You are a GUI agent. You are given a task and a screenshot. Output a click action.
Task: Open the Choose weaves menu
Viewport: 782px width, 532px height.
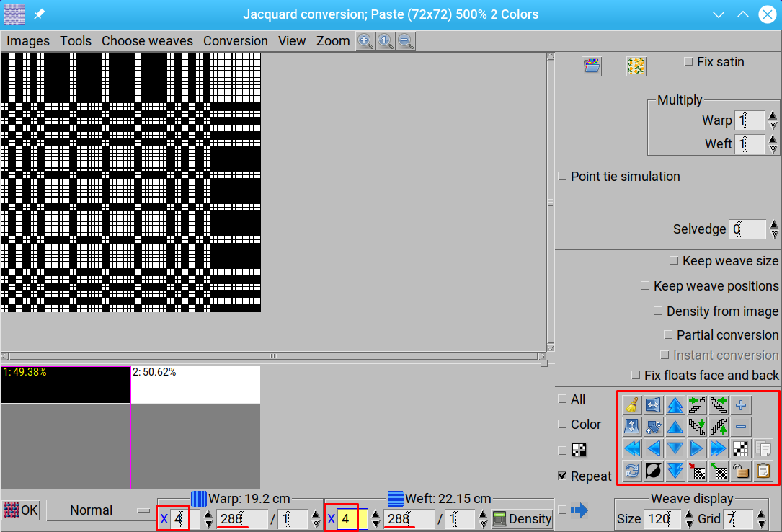pos(147,41)
